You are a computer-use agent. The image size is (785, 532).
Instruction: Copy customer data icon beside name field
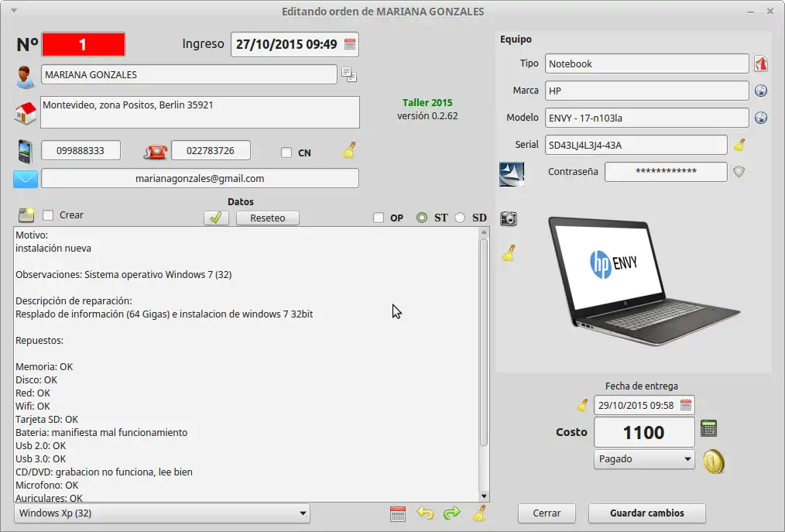349,74
